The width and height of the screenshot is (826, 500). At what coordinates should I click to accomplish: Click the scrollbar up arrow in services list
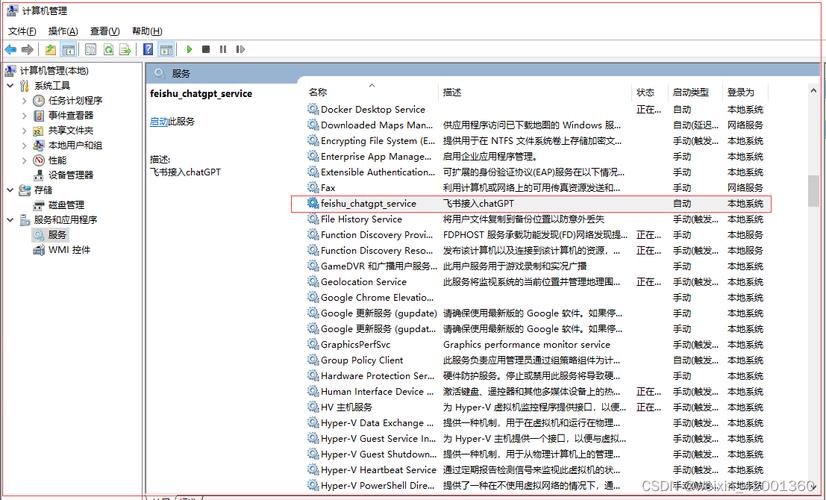click(813, 91)
